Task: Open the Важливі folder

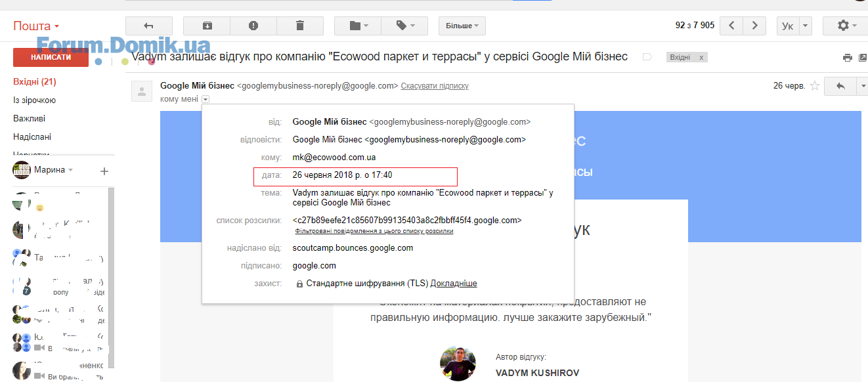Action: coord(29,119)
